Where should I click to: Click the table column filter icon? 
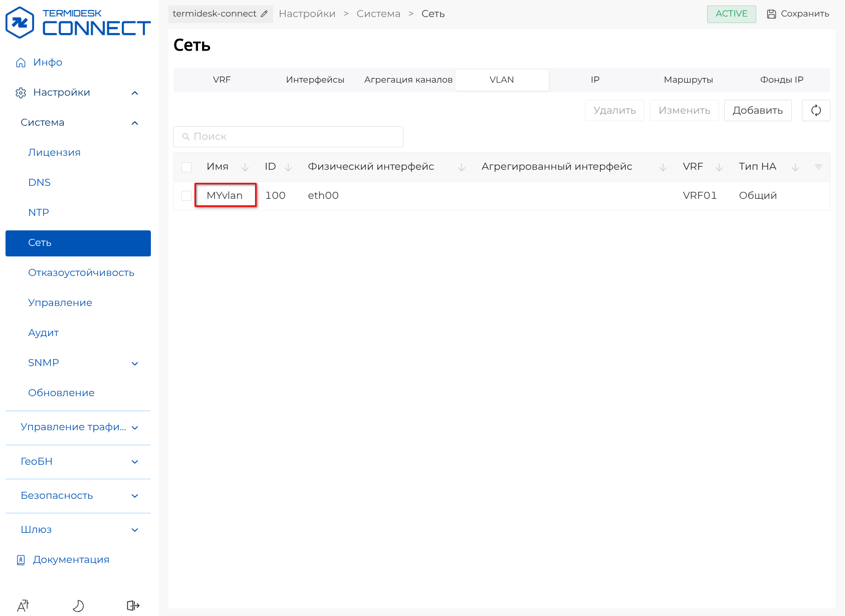pyautogui.click(x=818, y=167)
